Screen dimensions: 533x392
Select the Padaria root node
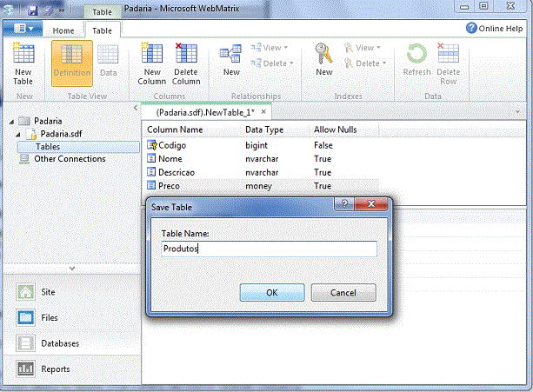(x=48, y=121)
